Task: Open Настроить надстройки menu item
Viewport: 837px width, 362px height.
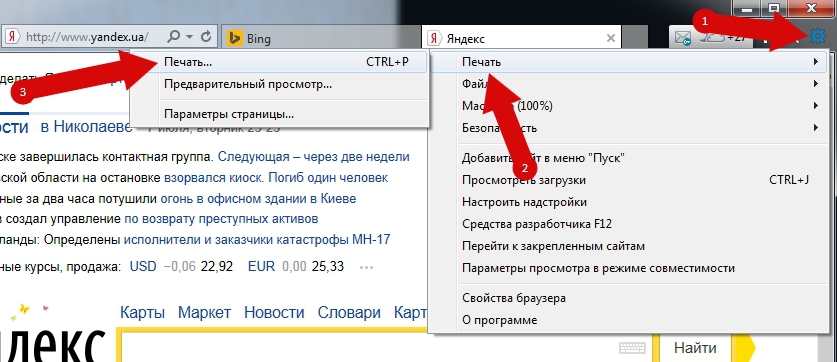Action: (x=628, y=202)
